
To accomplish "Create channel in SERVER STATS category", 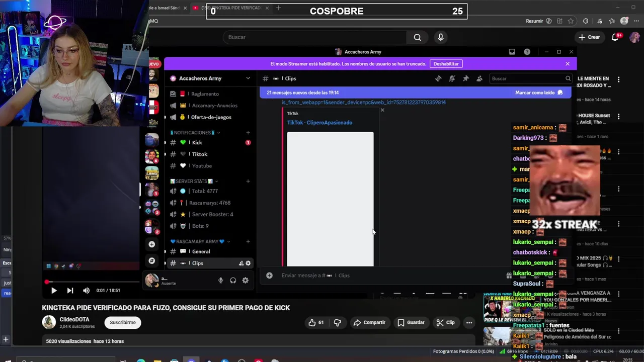I will pos(248,181).
